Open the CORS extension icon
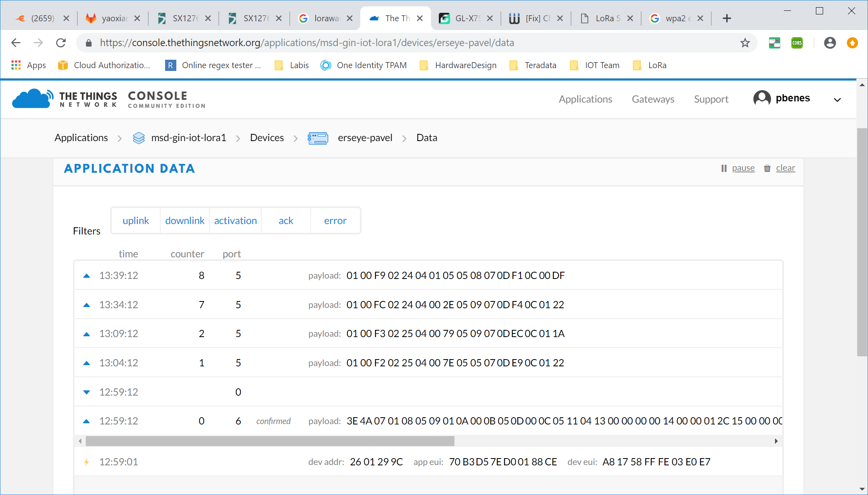This screenshot has height=495, width=868. tap(797, 42)
